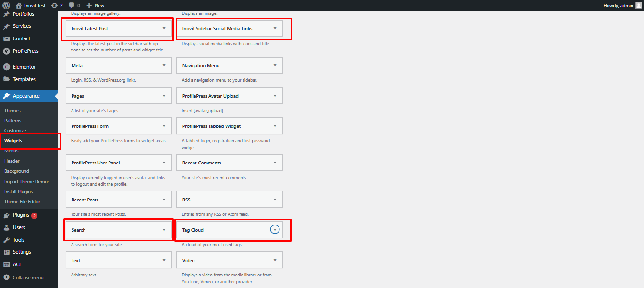Open Customize under Appearance
This screenshot has height=288, width=644.
pyautogui.click(x=15, y=131)
